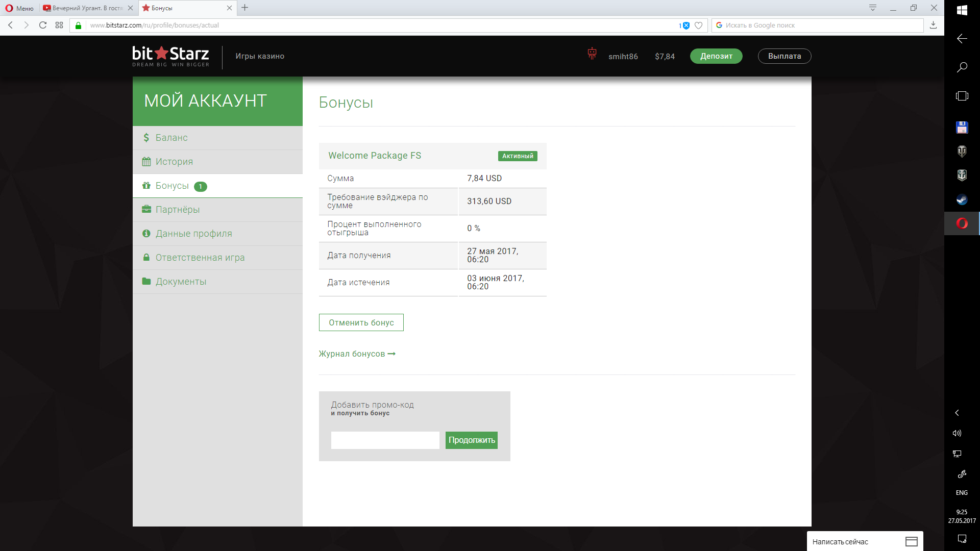Click the ad blocker shield icon
This screenshot has width=980, height=551.
click(x=686, y=26)
